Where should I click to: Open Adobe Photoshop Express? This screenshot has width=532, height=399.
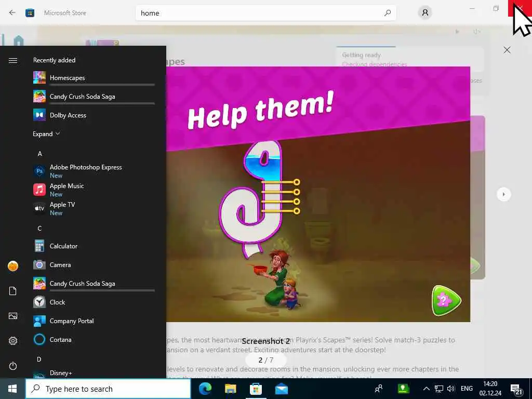94,171
